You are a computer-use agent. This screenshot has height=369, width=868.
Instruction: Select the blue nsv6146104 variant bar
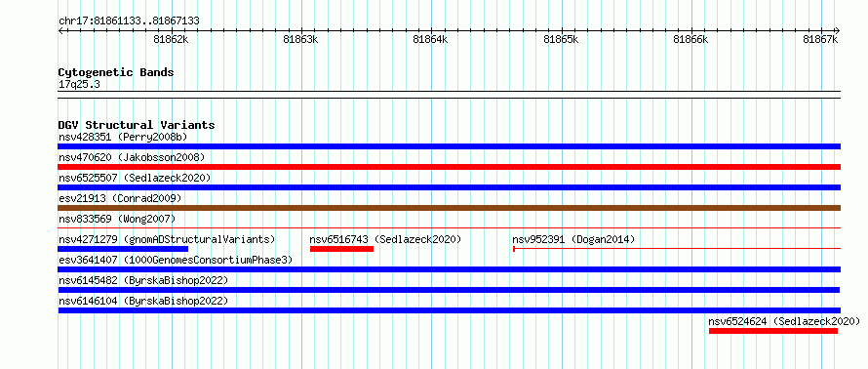(449, 310)
